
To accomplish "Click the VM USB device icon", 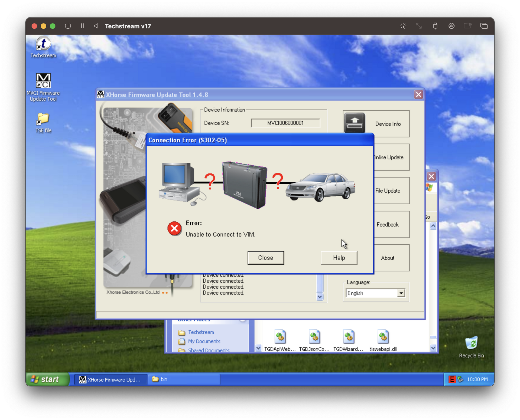I will (435, 26).
